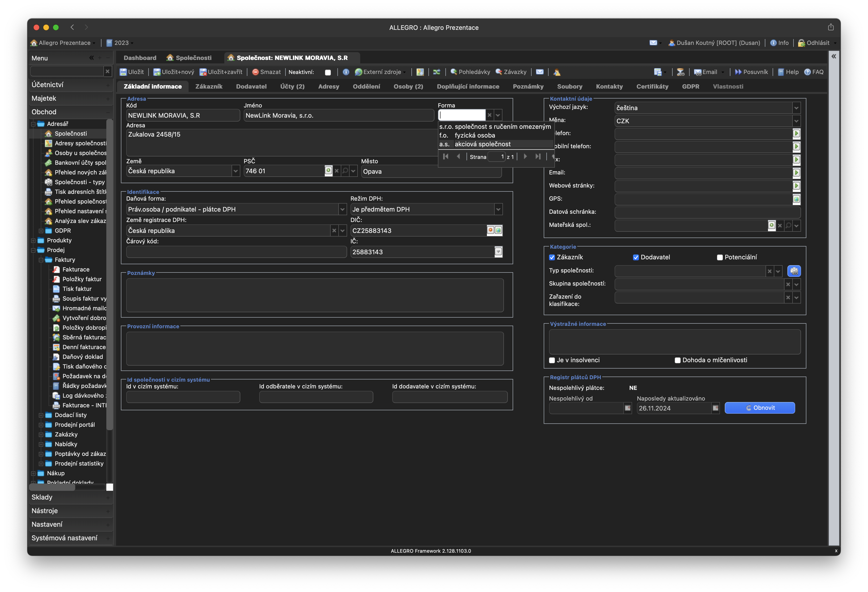
Task: Toggle the Neaktivní checkbox
Action: (x=328, y=72)
